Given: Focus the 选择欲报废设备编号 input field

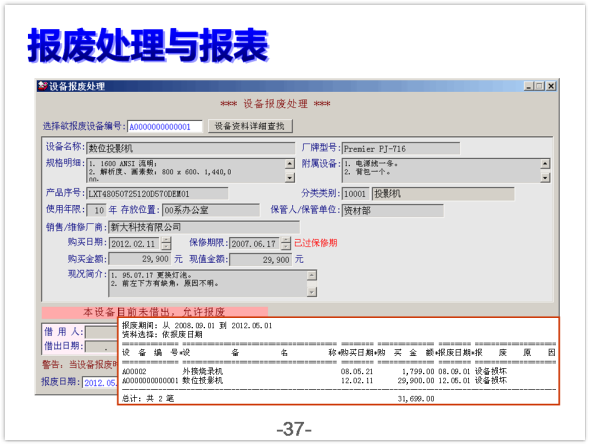Looking at the screenshot, I should pyautogui.click(x=165, y=127).
